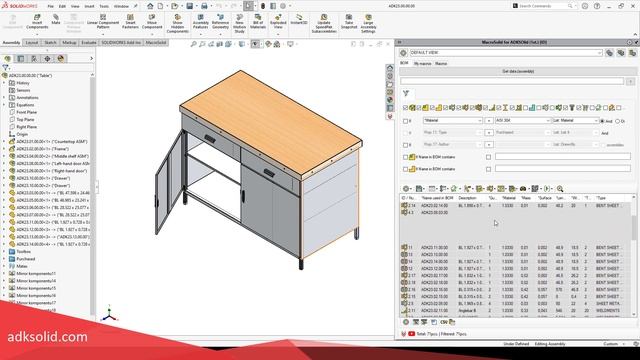Click the Insert Components tool
The image size is (640, 360).
[x=37, y=22]
